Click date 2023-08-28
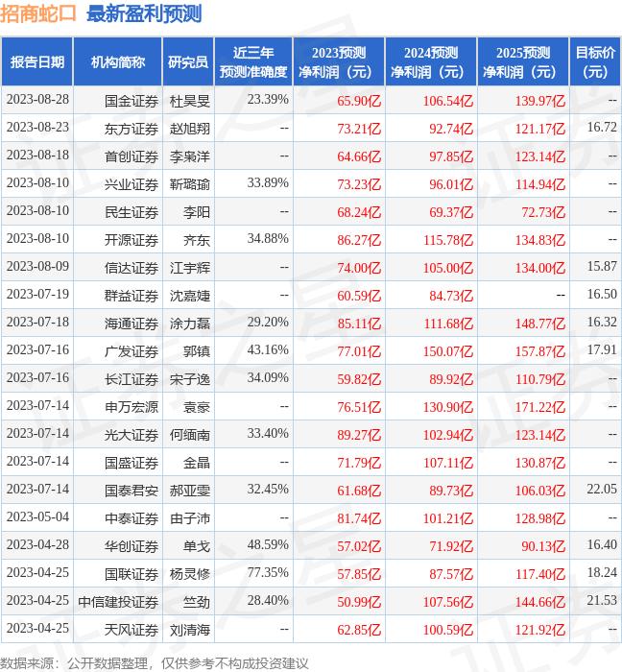Viewport: 622px width, 672px height. pyautogui.click(x=37, y=100)
